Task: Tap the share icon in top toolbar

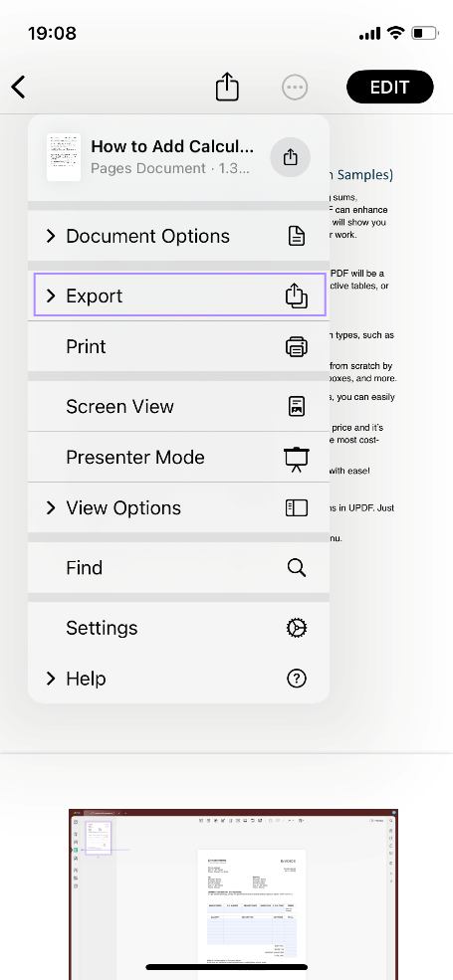Action: coord(227,87)
